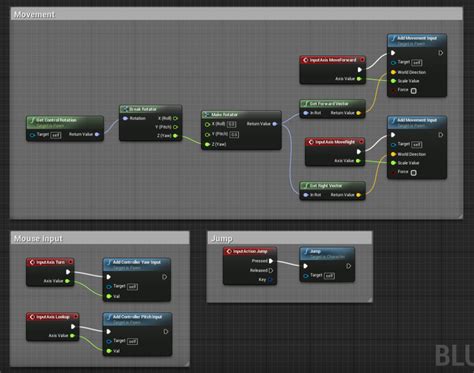Click InputAxis Turn's Axis Value pin

point(67,281)
